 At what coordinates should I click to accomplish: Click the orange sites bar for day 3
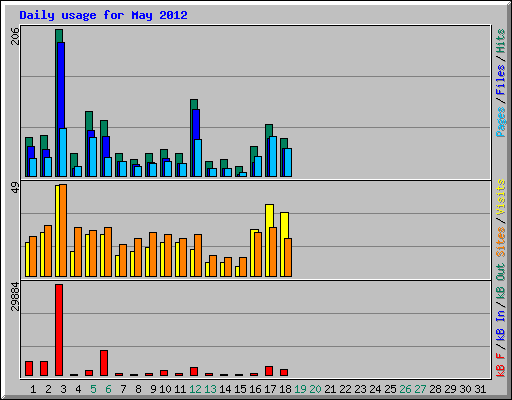63,231
